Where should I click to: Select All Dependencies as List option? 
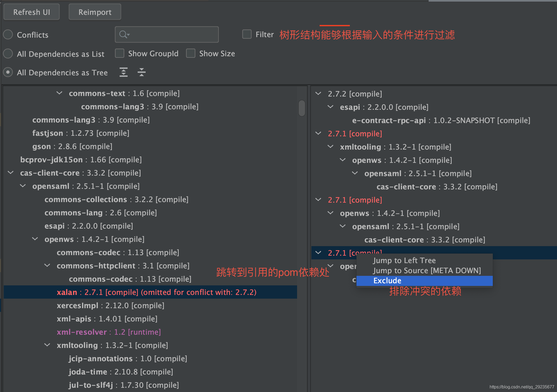click(8, 54)
